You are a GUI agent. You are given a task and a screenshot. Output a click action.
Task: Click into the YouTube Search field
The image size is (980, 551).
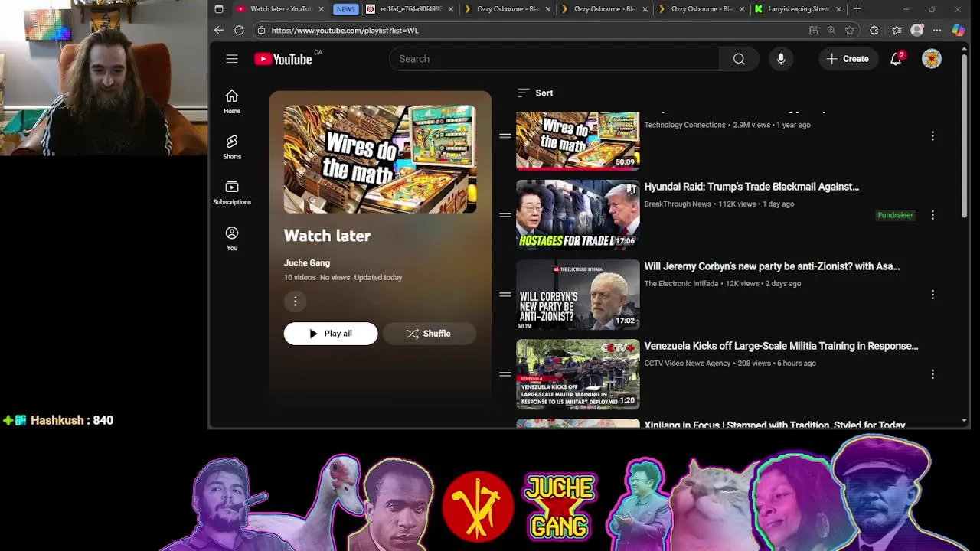coord(554,59)
